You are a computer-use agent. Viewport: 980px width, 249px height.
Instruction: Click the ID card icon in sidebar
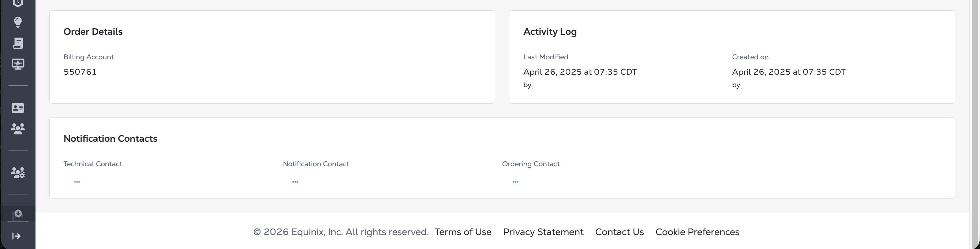(18, 108)
